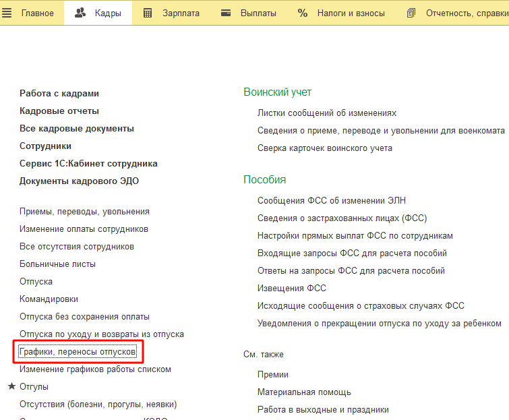Open Графики, переносы отпусков
The height and width of the screenshot is (420, 509).
(x=78, y=352)
